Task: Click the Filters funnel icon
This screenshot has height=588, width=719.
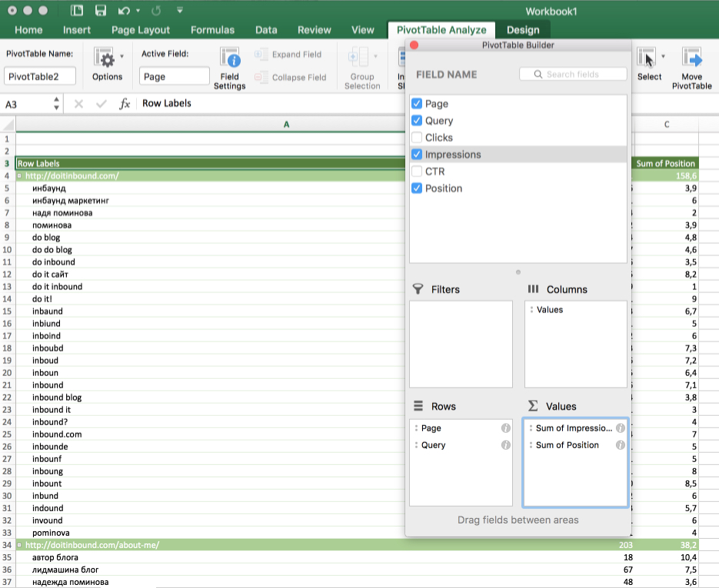Action: point(418,289)
